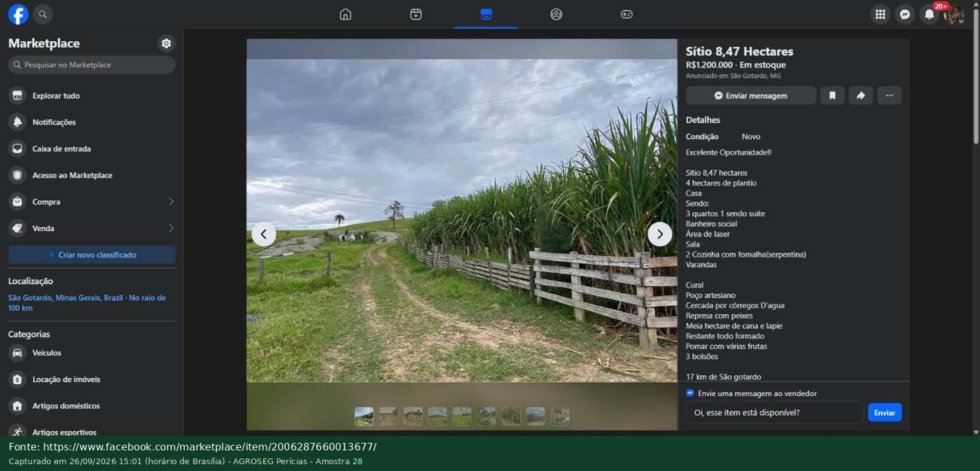The width and height of the screenshot is (980, 471).
Task: Open the Messenger icon in the top bar
Action: tap(905, 14)
